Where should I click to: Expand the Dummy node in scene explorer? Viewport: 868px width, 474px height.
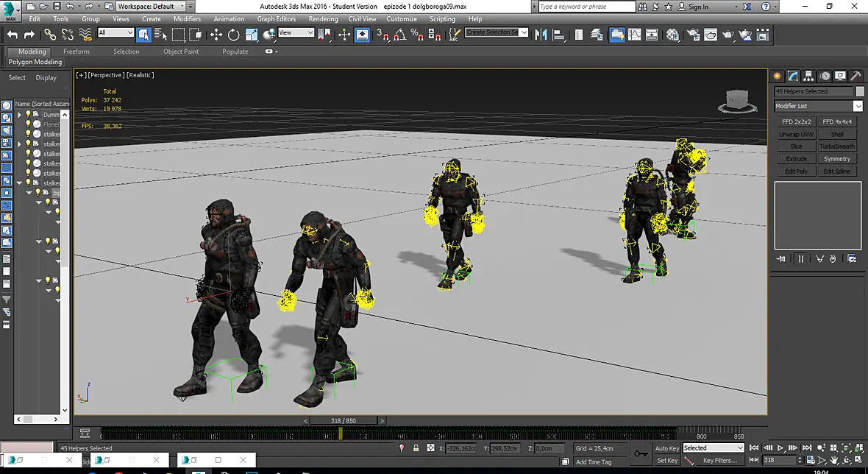19,115
